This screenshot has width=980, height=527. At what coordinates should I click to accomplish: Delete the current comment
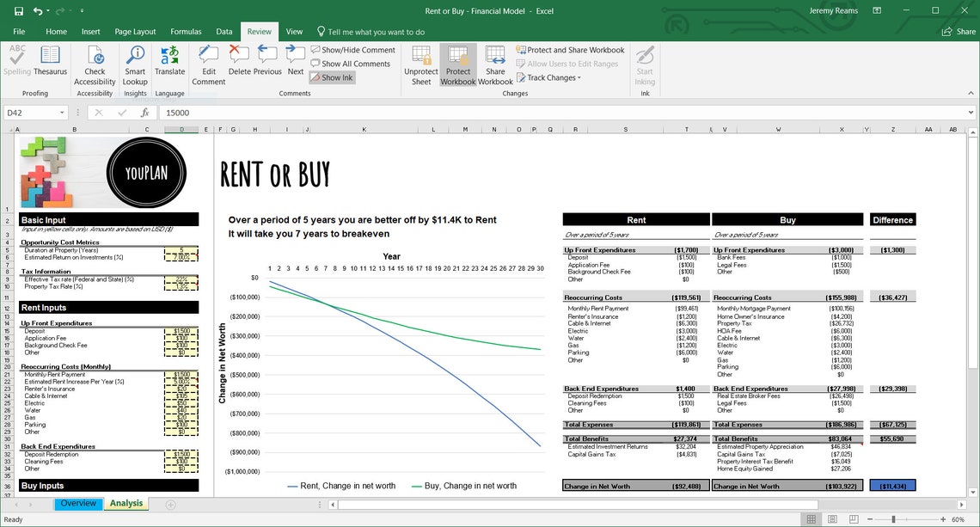coord(238,60)
